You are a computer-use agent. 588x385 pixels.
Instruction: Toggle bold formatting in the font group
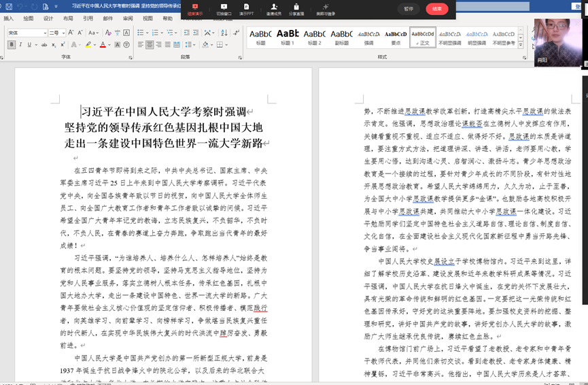(11, 45)
